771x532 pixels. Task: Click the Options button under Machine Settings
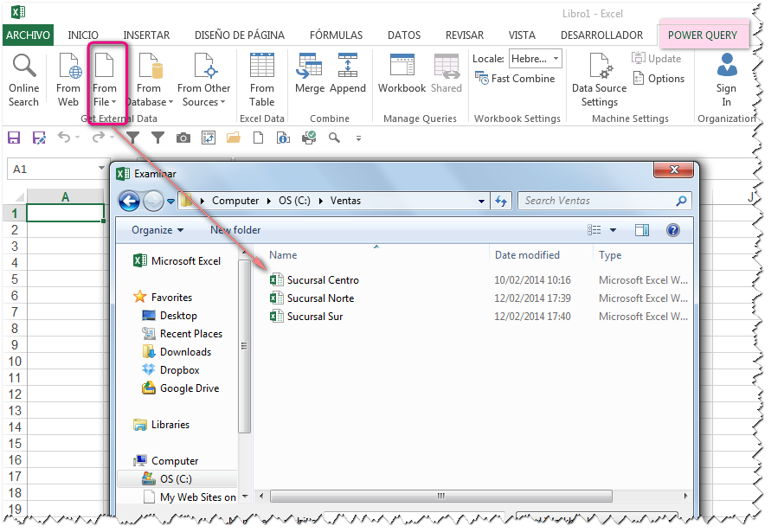click(659, 78)
